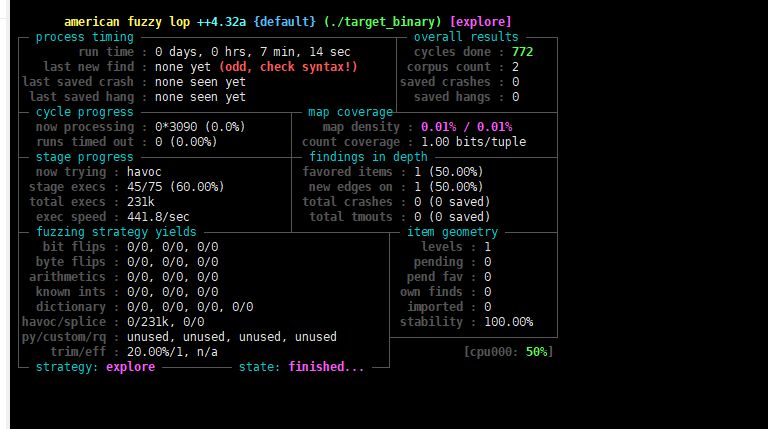Click the 'process timing' section header
The height and width of the screenshot is (429, 768).
tap(85, 37)
